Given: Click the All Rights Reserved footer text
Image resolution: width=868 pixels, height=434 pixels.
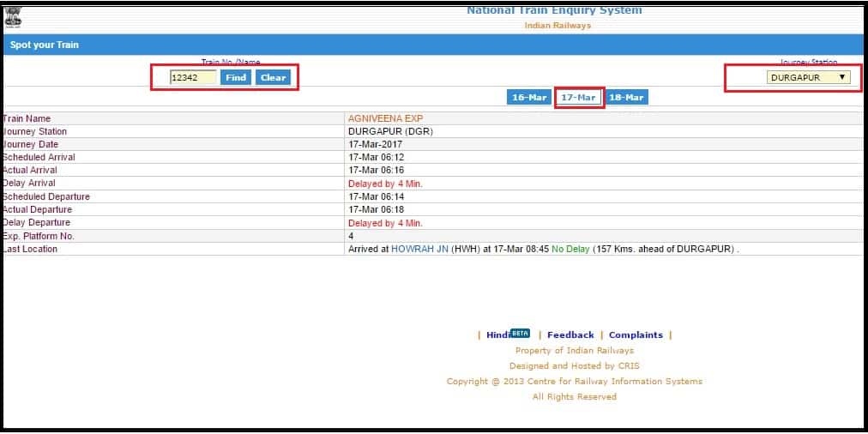Looking at the screenshot, I should coord(574,397).
